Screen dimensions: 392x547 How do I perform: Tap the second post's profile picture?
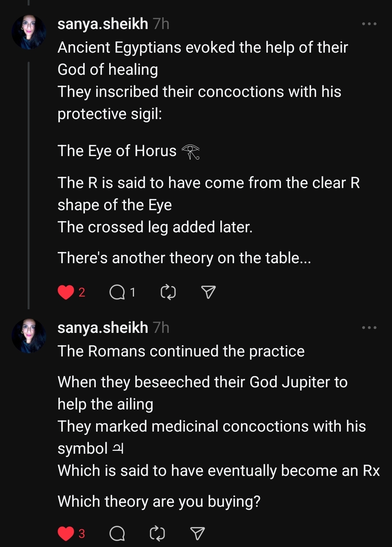[x=29, y=336]
